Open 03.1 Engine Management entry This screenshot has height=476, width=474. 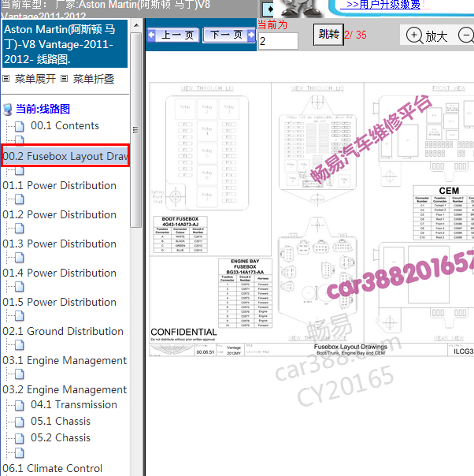(x=65, y=360)
